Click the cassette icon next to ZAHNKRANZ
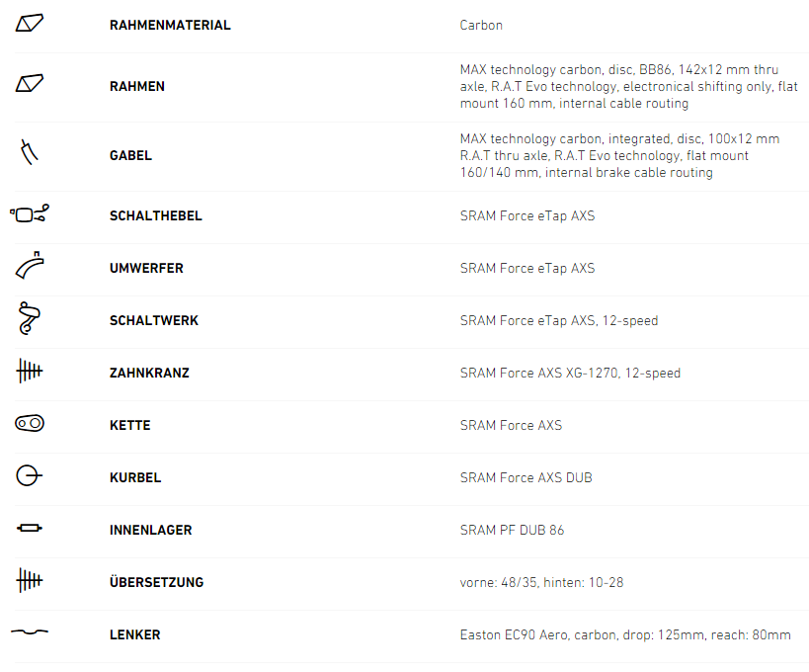Viewport: 809px width, 672px height. pos(30,372)
